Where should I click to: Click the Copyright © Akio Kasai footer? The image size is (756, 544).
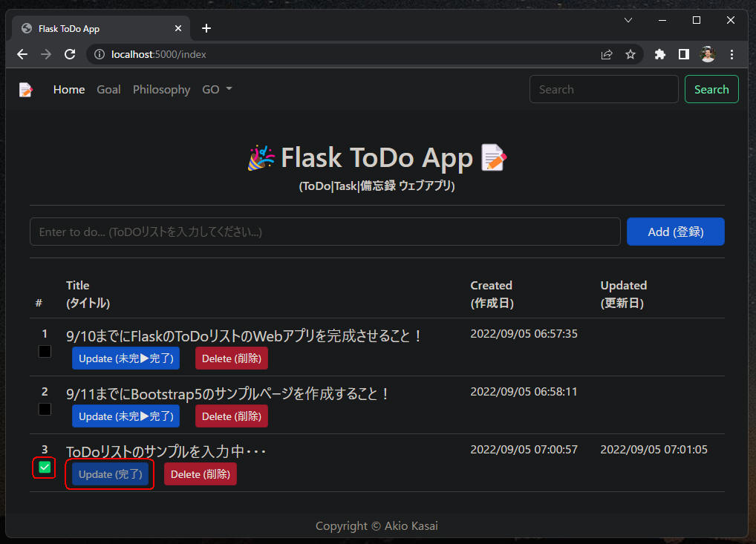[377, 526]
